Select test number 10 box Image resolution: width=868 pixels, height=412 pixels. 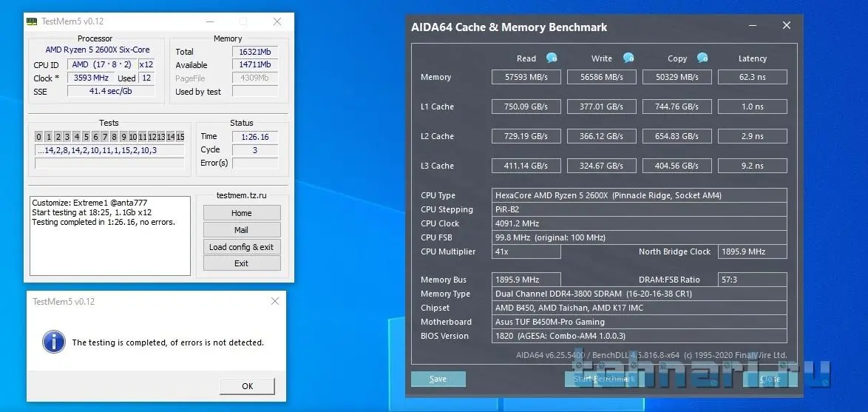[133, 137]
